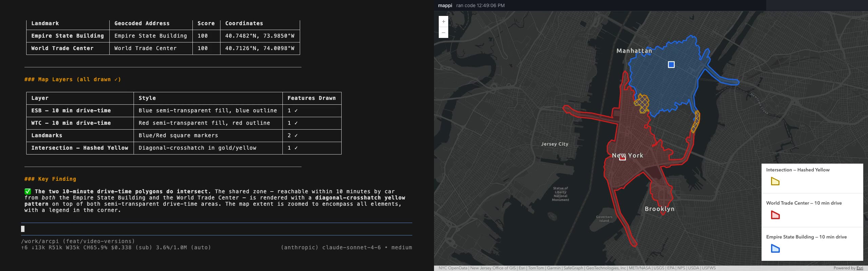The width and height of the screenshot is (868, 271).
Task: Click the '40.7126°N, 74.0098°W' coordinates cell
Action: tap(260, 48)
